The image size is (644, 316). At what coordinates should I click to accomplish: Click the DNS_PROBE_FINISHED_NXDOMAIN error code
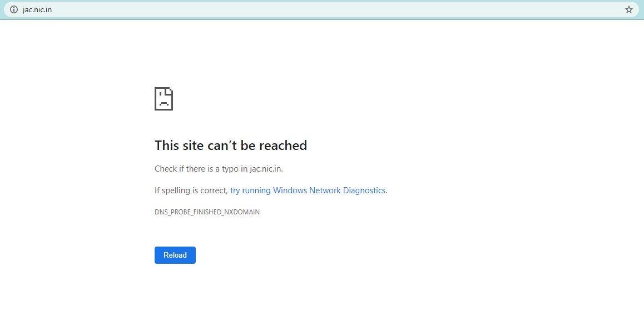207,212
